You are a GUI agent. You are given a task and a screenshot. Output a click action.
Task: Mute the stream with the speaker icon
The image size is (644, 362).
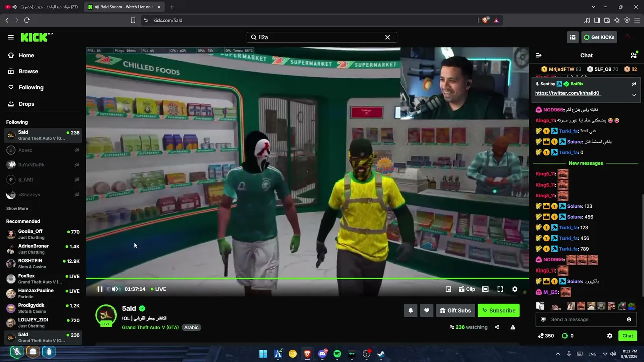tap(115, 289)
